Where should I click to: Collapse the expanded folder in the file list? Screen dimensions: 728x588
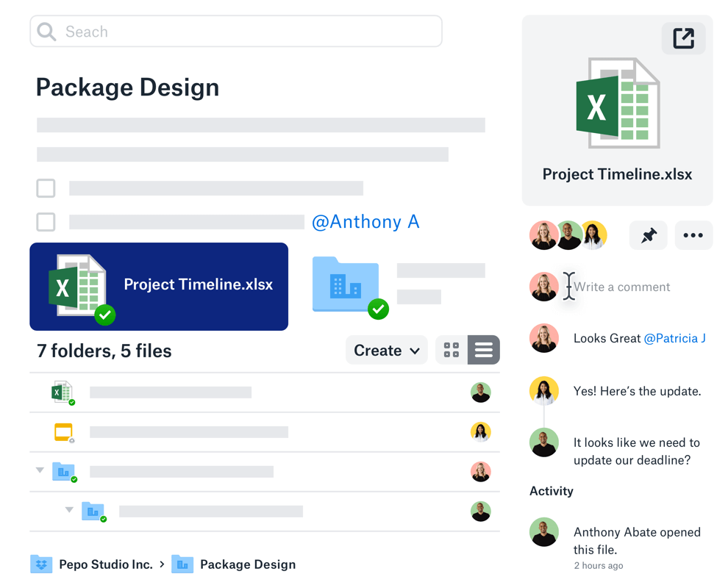point(41,470)
